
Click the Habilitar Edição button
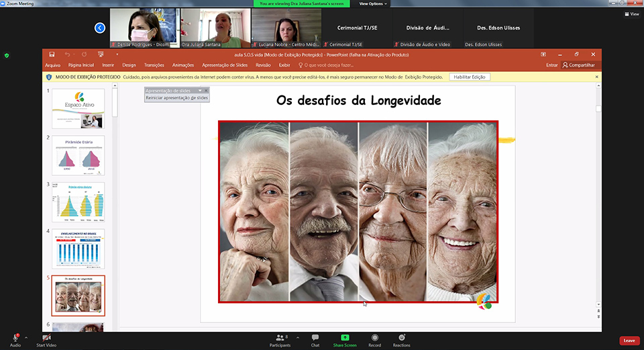pyautogui.click(x=470, y=77)
